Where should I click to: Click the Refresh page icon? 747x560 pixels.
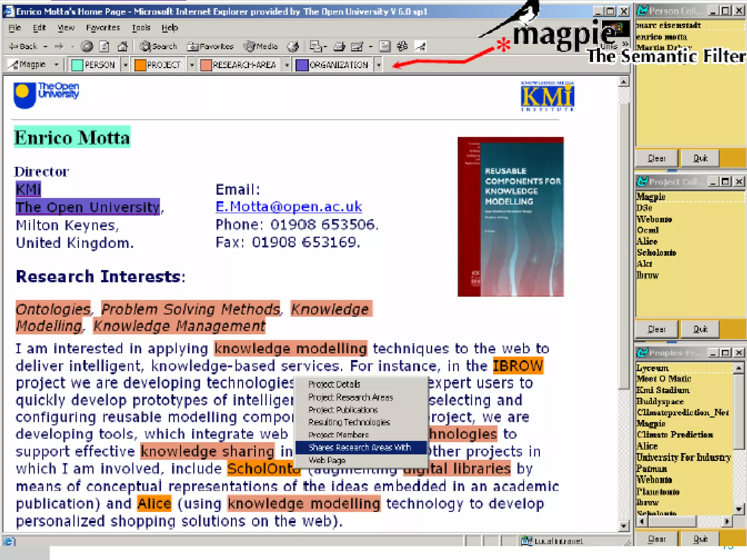[105, 46]
